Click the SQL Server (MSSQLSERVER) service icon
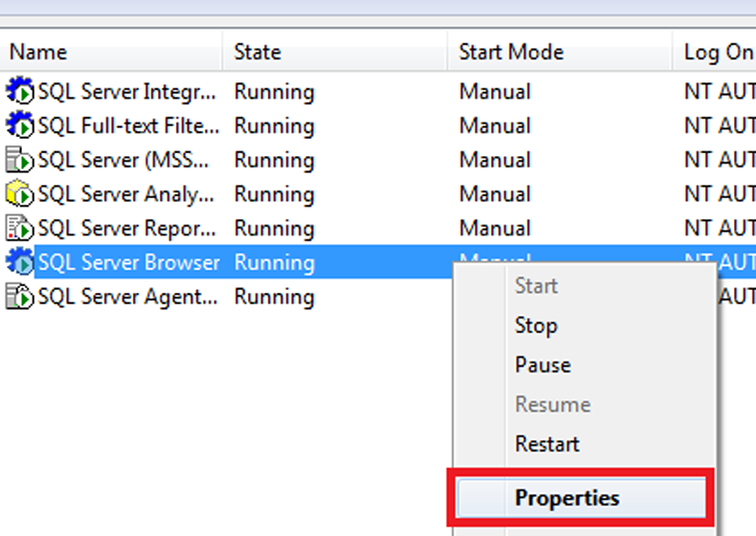Screen dimensions: 756x536 (20, 160)
